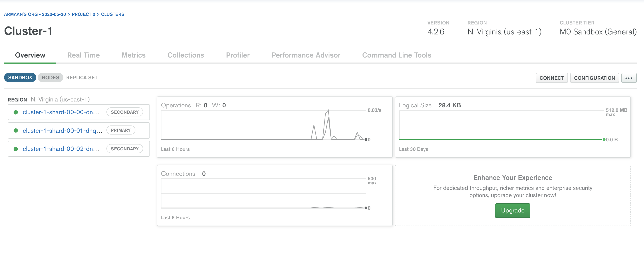This screenshot has height=260, width=644.
Task: Click CLUSTERS in the breadcrumb
Action: point(113,14)
